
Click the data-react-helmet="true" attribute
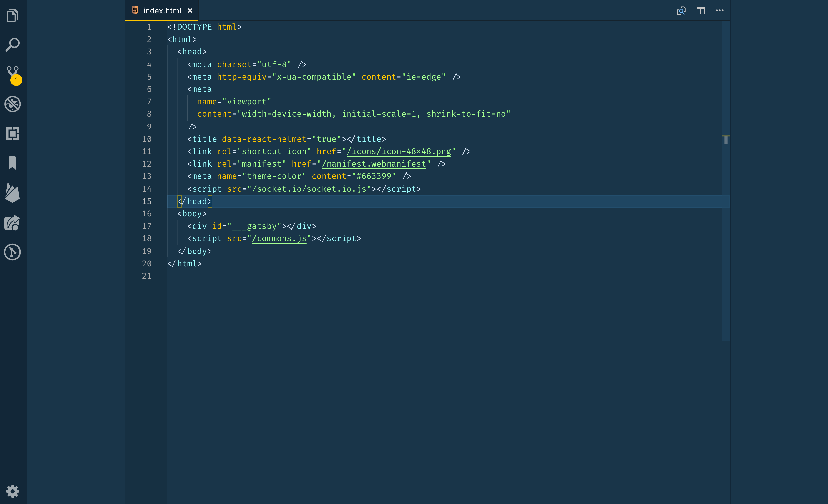282,139
